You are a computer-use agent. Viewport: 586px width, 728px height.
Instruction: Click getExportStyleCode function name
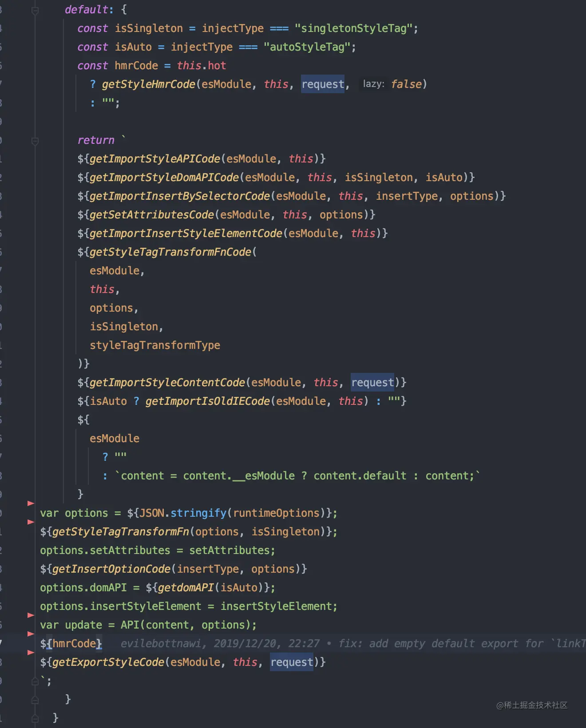pyautogui.click(x=108, y=662)
